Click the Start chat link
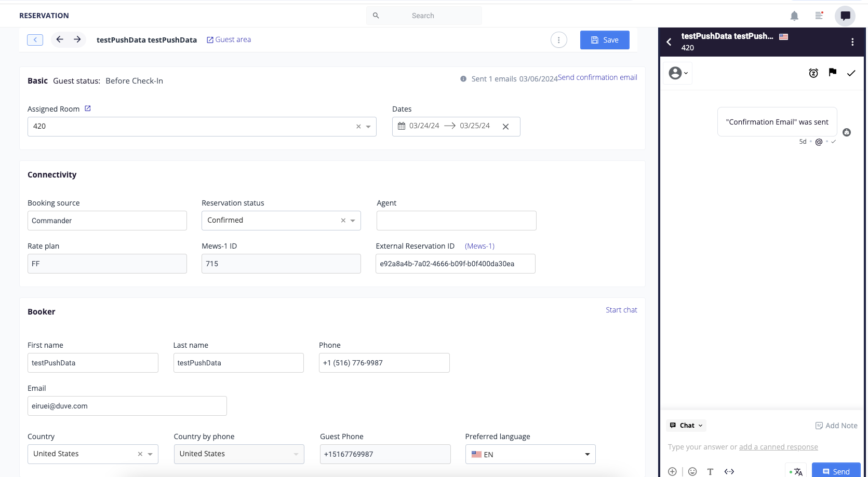Screen dimensions: 868x477 pos(621,310)
